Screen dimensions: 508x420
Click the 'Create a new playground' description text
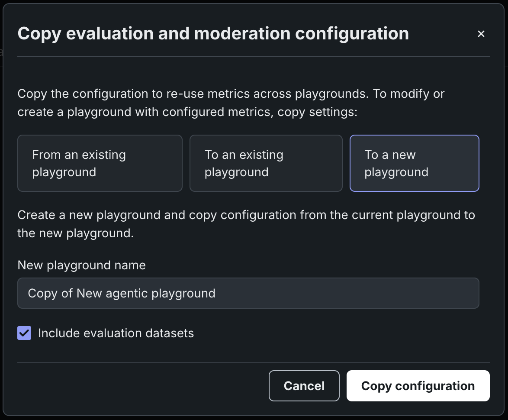point(246,224)
